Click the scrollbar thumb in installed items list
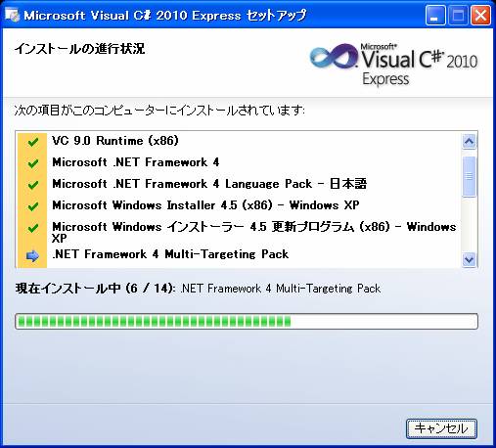The image size is (496, 448). pos(469,176)
